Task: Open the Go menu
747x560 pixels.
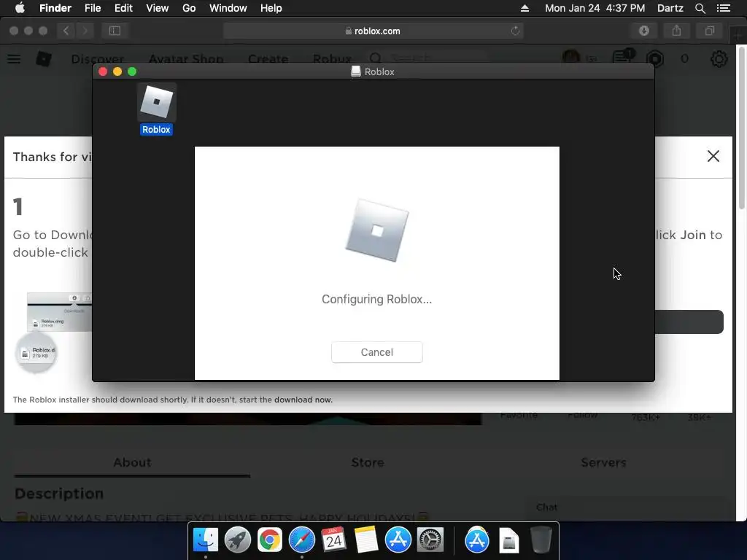Action: (189, 8)
